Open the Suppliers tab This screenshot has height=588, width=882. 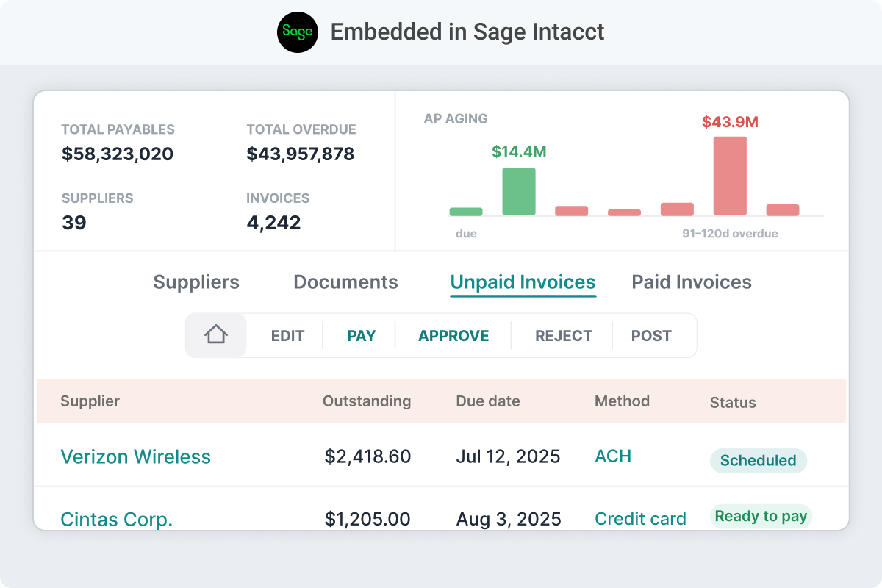point(196,282)
